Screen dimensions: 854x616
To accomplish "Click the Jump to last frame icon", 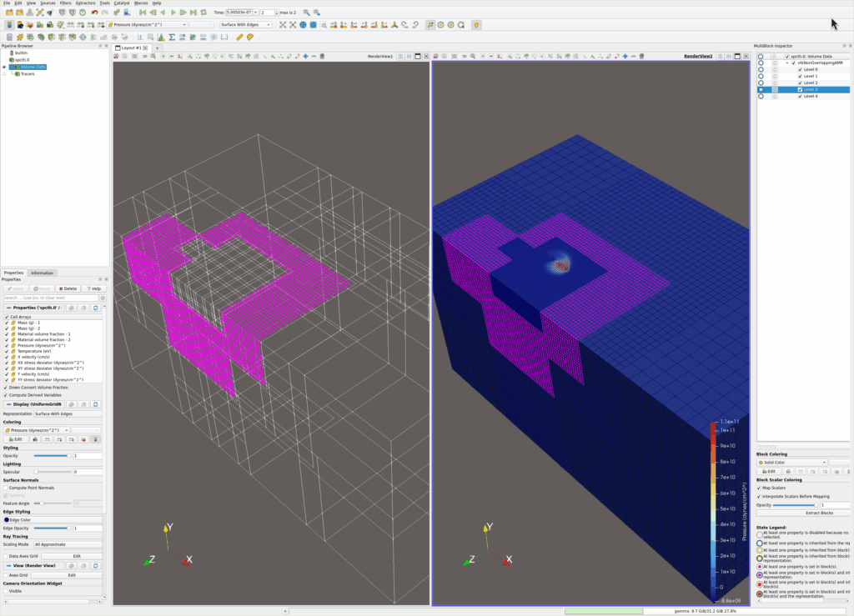I will tap(193, 13).
